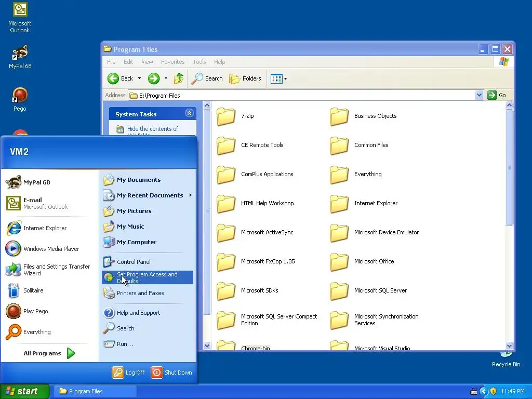
Task: Open the View menu
Action: click(x=147, y=62)
